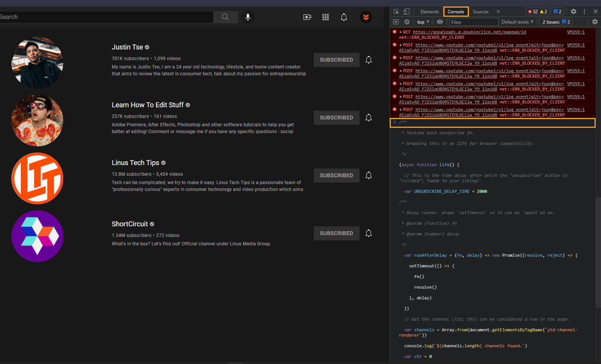
Task: Click '13.8M subscribers' text under Linus Tech Tips
Action: (131, 174)
